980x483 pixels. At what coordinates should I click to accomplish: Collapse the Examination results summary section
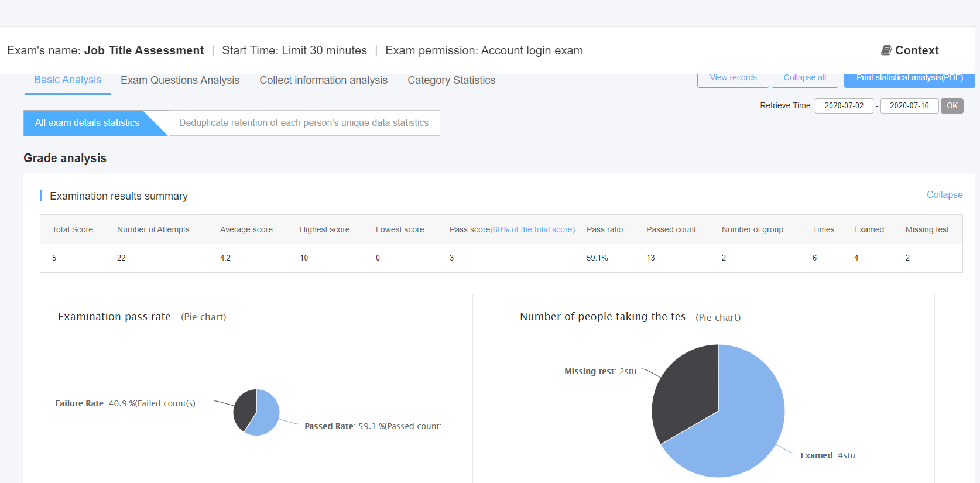click(x=944, y=195)
